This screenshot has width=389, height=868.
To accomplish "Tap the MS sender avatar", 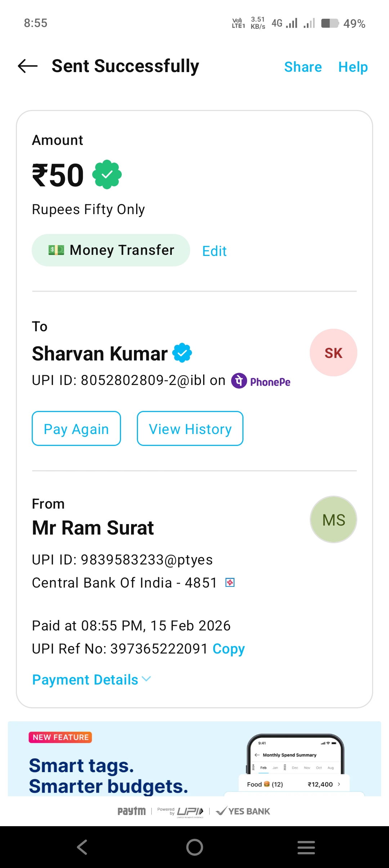I will [x=333, y=519].
